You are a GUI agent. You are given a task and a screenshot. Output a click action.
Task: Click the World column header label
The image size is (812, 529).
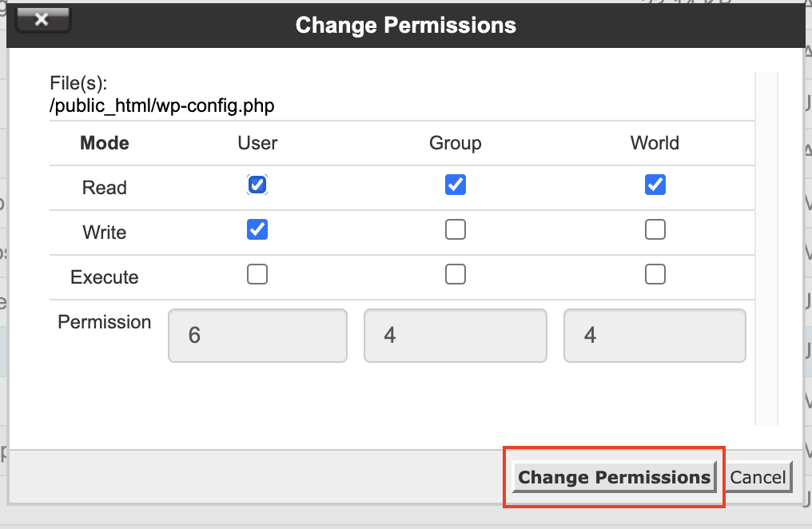click(x=655, y=143)
